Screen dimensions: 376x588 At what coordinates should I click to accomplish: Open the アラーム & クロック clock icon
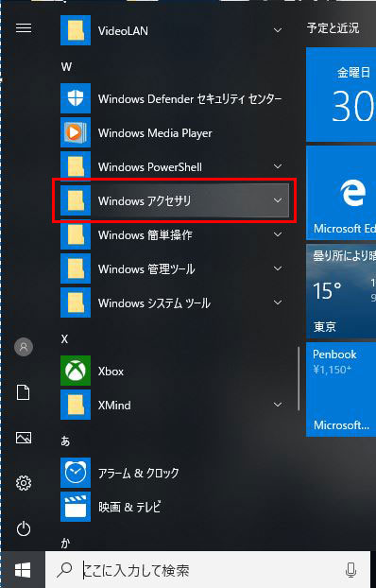tap(76, 473)
